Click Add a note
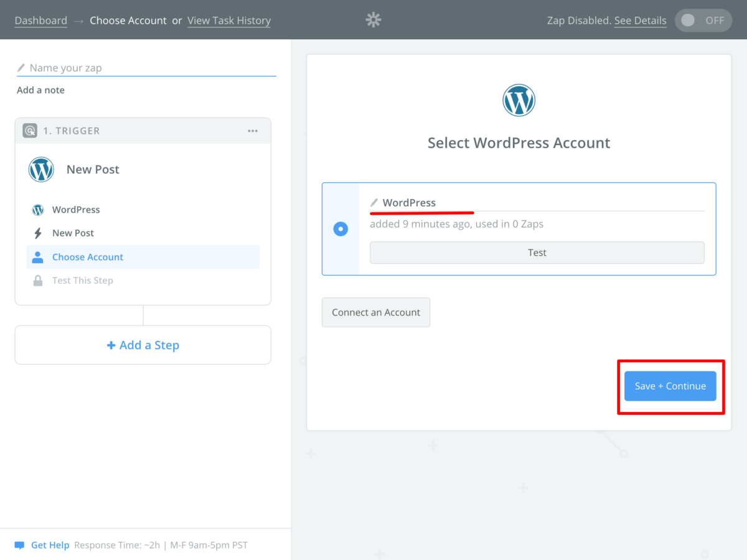This screenshot has width=747, height=560. pos(40,90)
